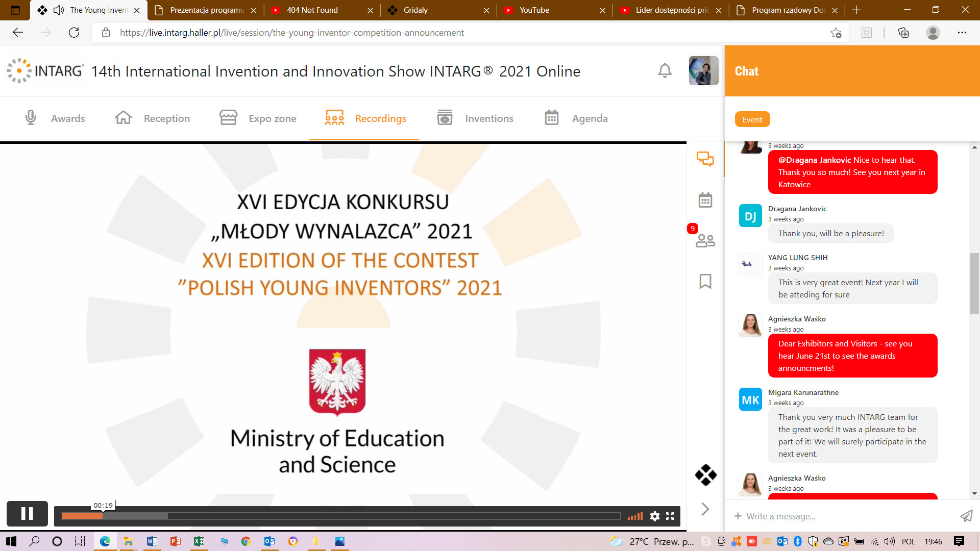Go to the Awards tab
980x551 pixels.
55,118
